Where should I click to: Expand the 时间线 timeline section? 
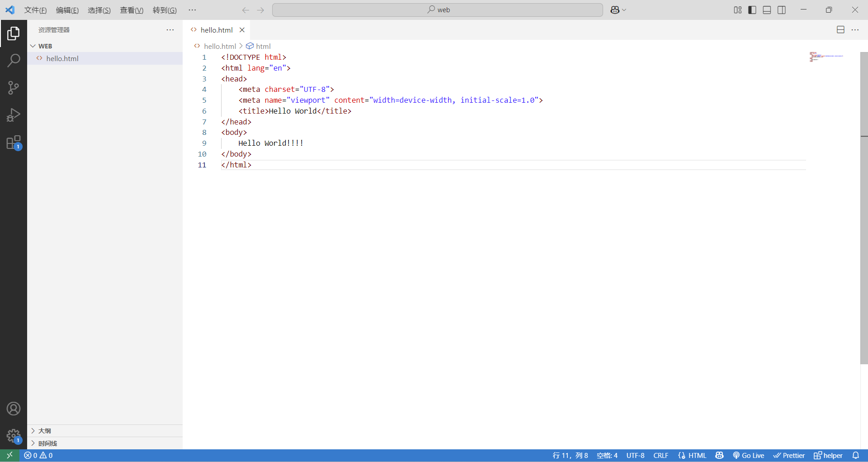(x=47, y=443)
